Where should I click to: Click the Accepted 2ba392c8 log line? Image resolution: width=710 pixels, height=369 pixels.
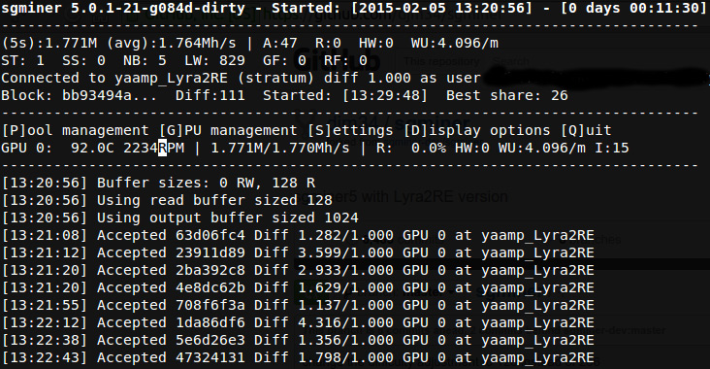(x=298, y=270)
